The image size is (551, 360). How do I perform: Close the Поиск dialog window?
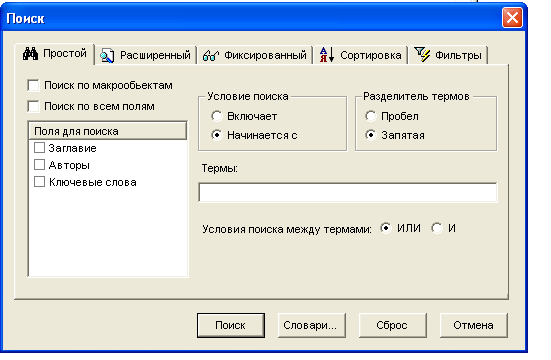pyautogui.click(x=512, y=18)
